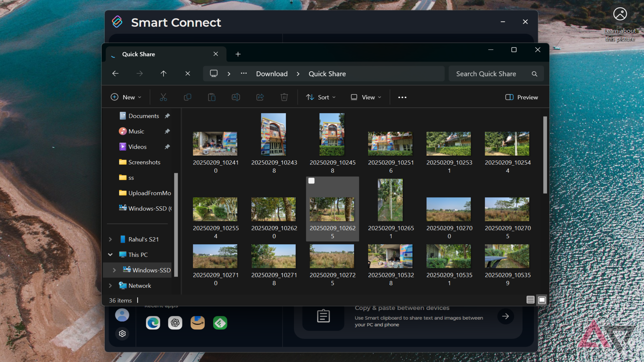Click the Search Quick Share field
This screenshot has width=644, height=362.
(496, 74)
